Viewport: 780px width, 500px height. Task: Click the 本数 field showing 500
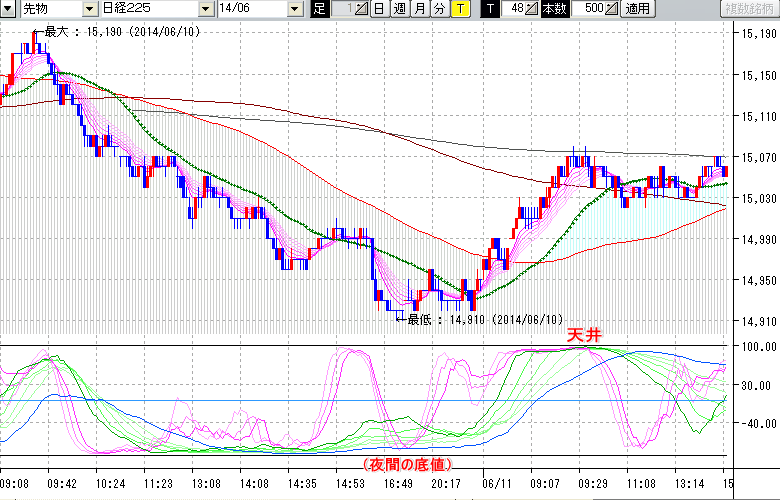590,9
